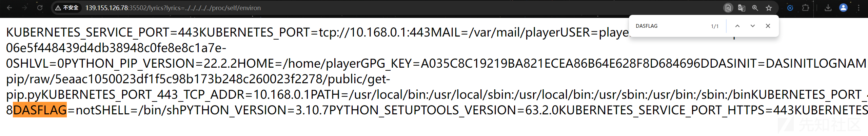Close the find-in-page bar
868x136 pixels.
point(768,26)
